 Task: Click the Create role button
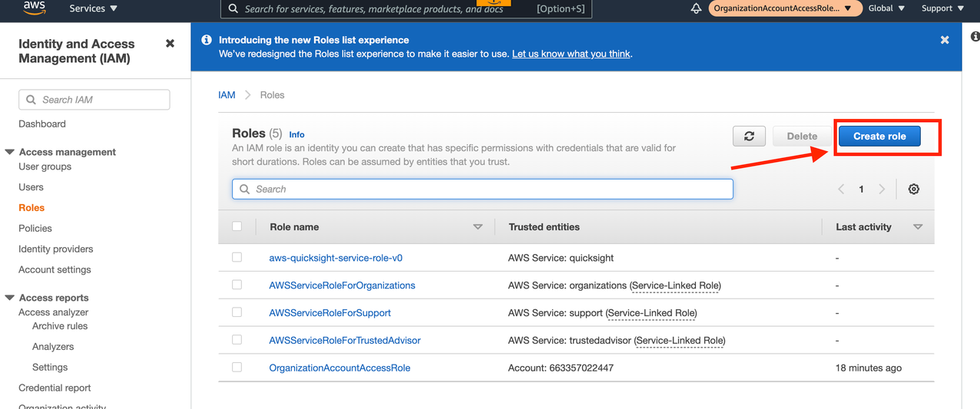[879, 136]
